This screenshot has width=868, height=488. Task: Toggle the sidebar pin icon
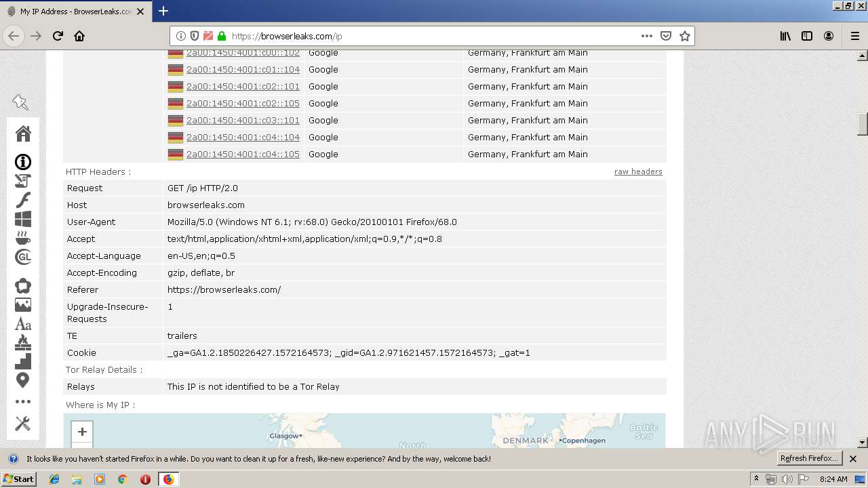click(x=20, y=102)
